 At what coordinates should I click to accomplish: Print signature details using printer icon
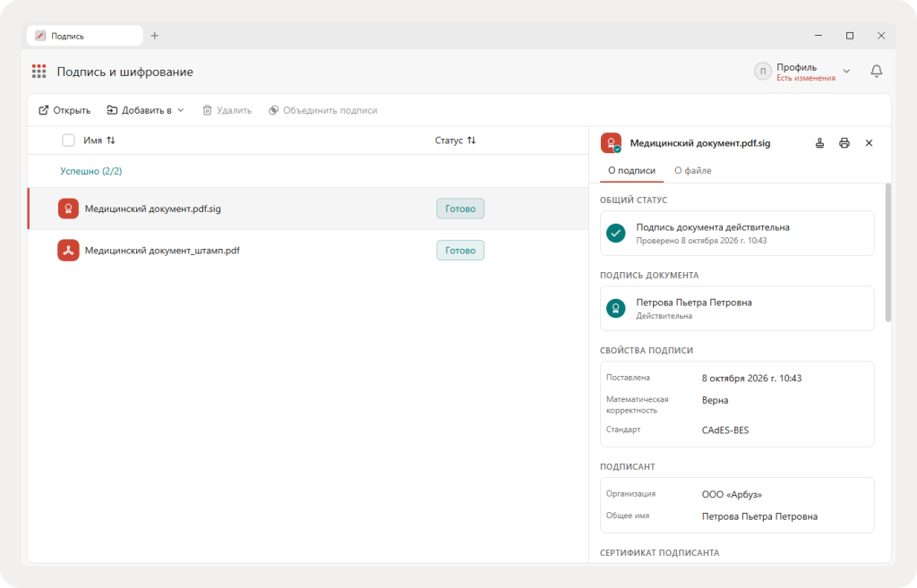tap(844, 143)
